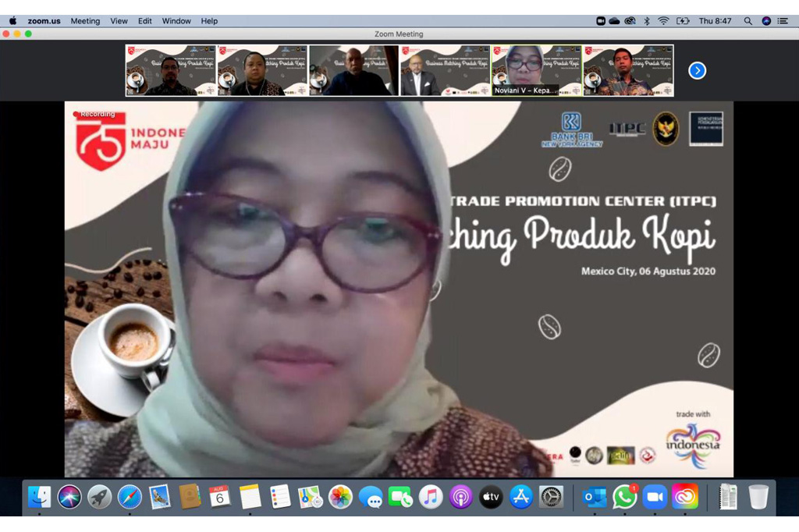Open Photos app in the Dock
Viewport: 799px width, 532px height.
pyautogui.click(x=340, y=497)
